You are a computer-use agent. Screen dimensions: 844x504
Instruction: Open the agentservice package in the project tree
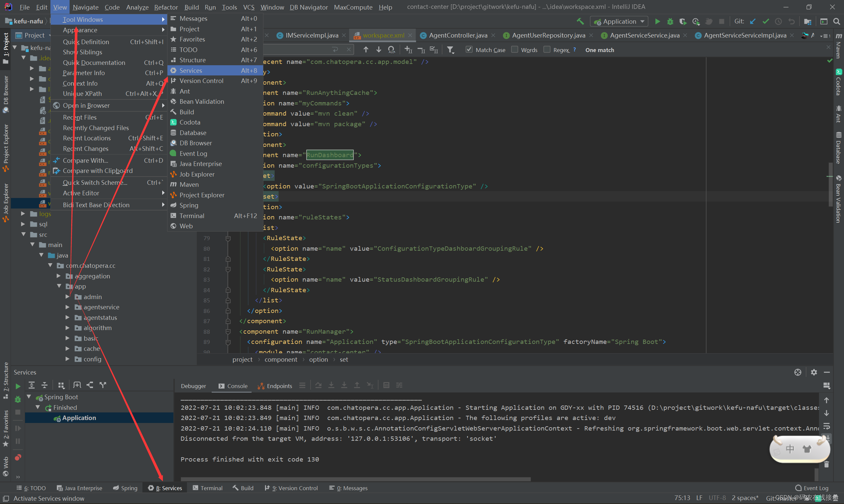pos(101,307)
